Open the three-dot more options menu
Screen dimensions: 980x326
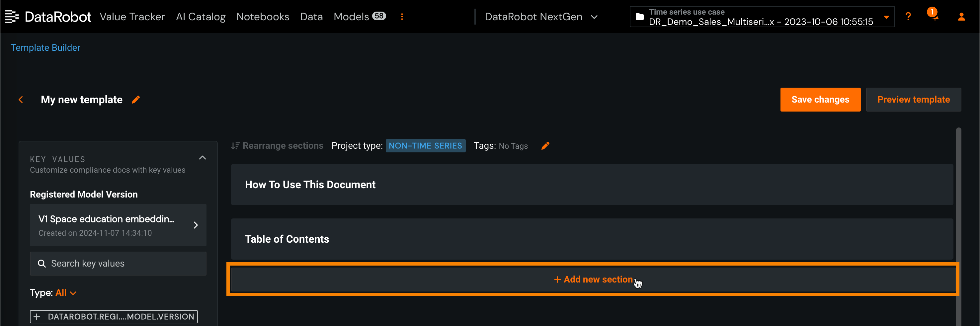(x=402, y=16)
